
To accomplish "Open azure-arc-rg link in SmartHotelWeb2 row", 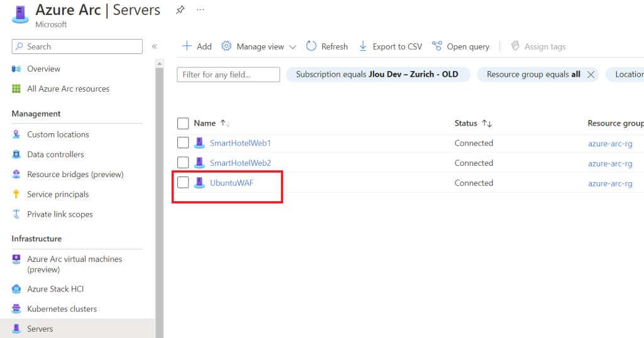I will pyautogui.click(x=610, y=163).
